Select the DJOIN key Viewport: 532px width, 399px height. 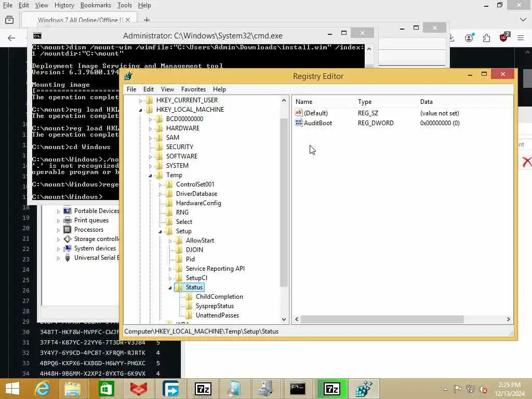[194, 250]
